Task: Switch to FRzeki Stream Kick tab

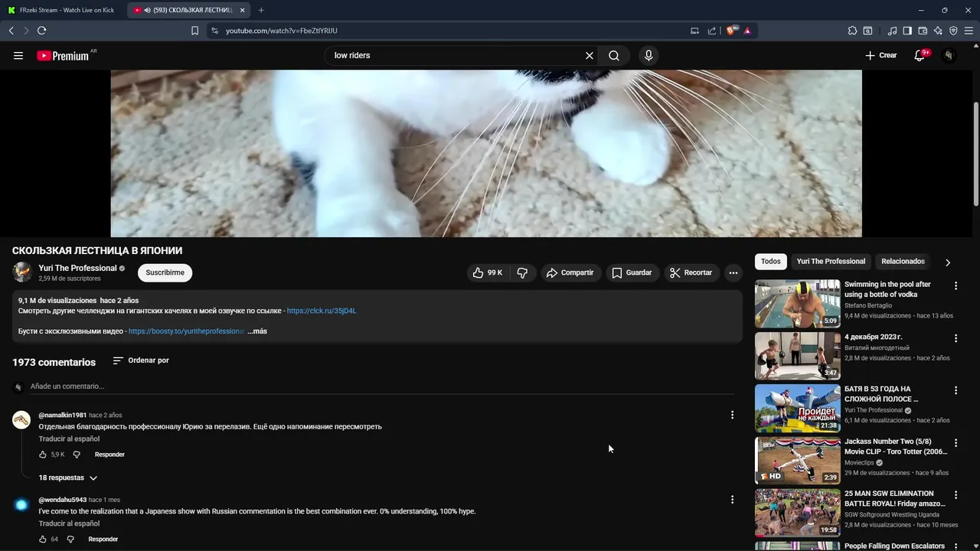Action: click(63, 10)
